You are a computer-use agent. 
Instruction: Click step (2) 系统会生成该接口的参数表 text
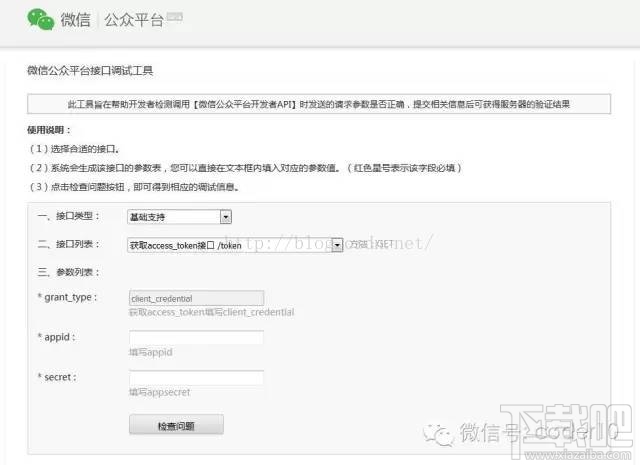245,168
